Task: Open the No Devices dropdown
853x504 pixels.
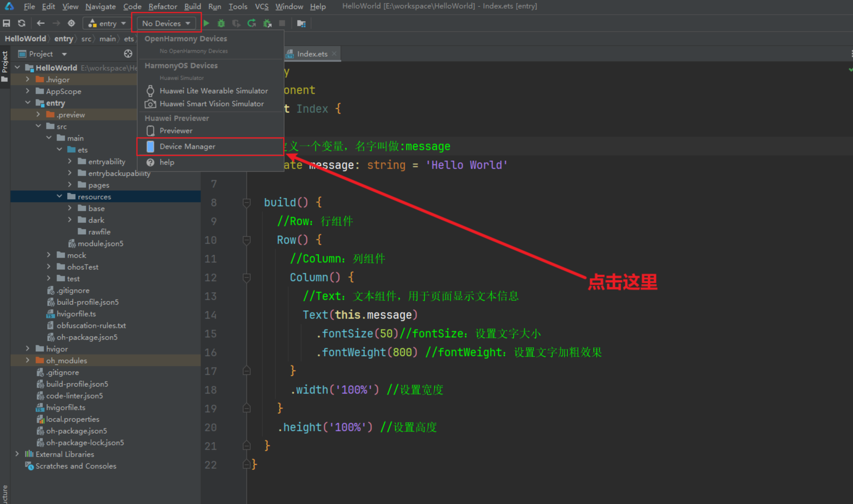Action: (166, 23)
